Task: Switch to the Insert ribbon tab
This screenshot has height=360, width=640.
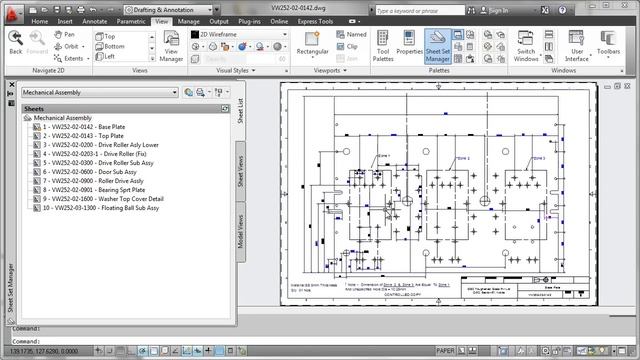Action: (65, 21)
